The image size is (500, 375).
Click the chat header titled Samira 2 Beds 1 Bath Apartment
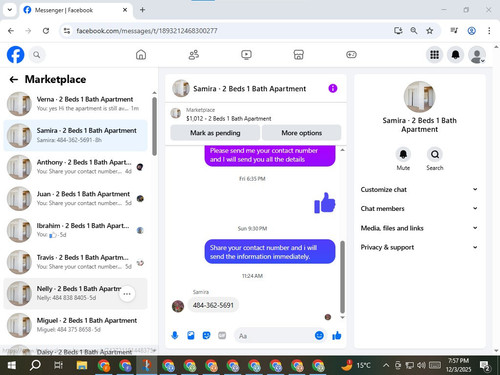[249, 89]
